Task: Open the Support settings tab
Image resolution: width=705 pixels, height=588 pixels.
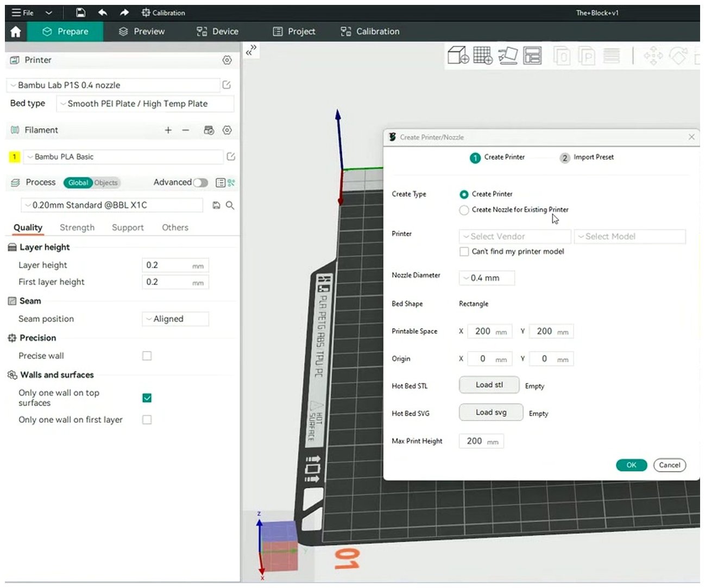Action: 128,228
